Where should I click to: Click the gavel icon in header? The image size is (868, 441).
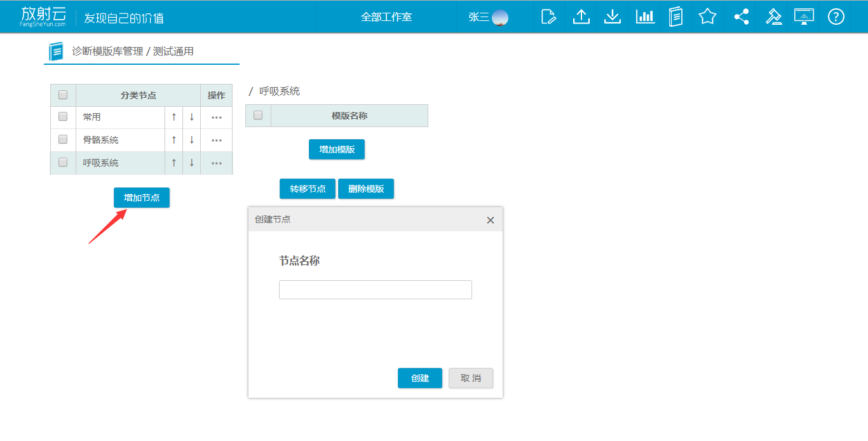click(773, 17)
